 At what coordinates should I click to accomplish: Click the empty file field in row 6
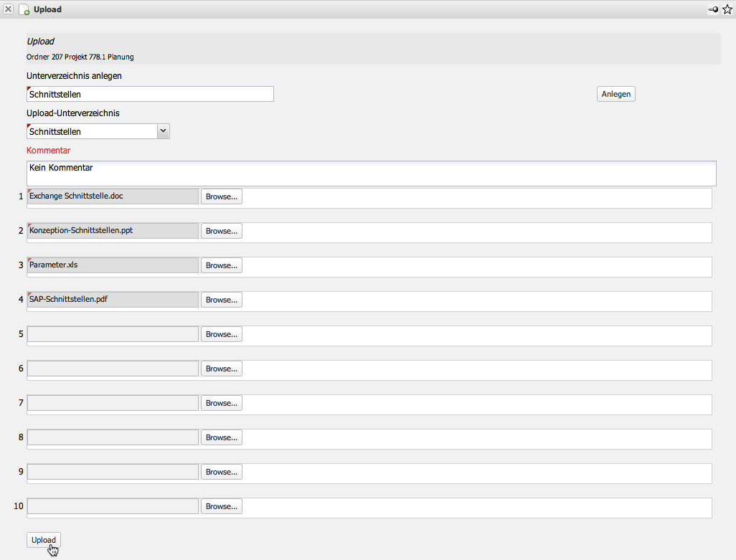pos(113,369)
